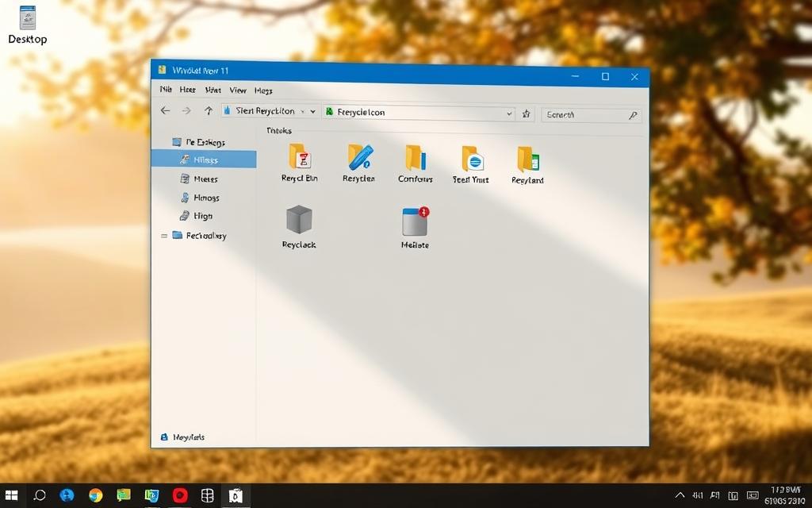Open the Hoer menu
Viewport: 812px width, 508px height.
pos(187,90)
